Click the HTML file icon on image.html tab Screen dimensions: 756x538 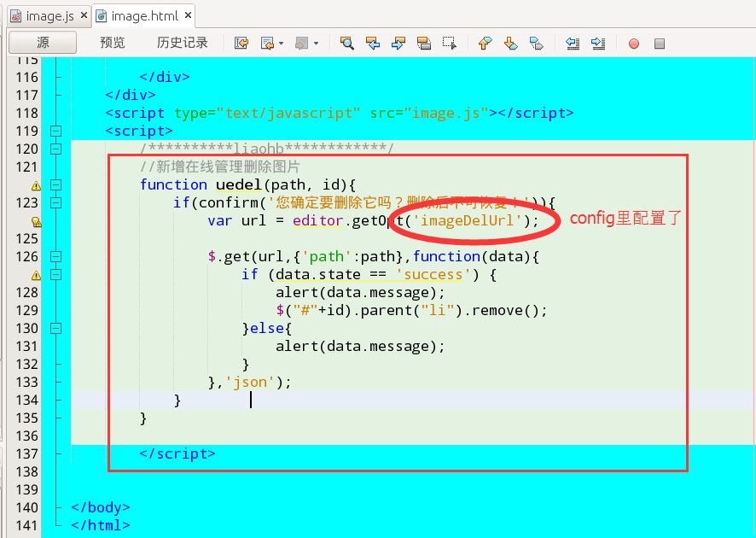click(x=102, y=16)
